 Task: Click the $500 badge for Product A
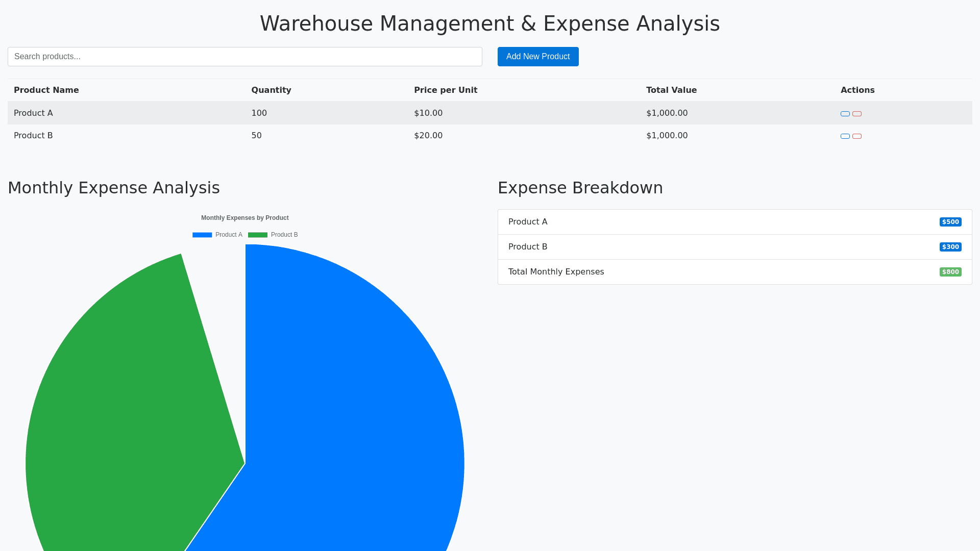950,222
